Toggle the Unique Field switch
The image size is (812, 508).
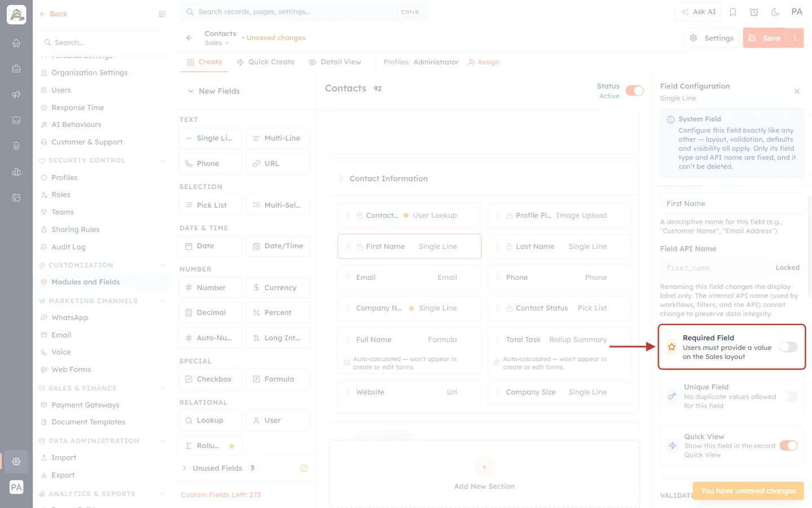click(x=788, y=396)
